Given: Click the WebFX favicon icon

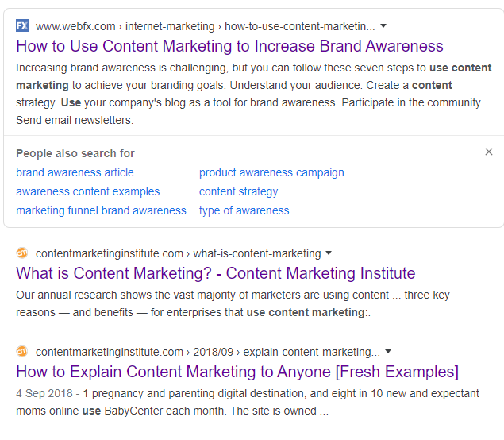Looking at the screenshot, I should pos(22,25).
